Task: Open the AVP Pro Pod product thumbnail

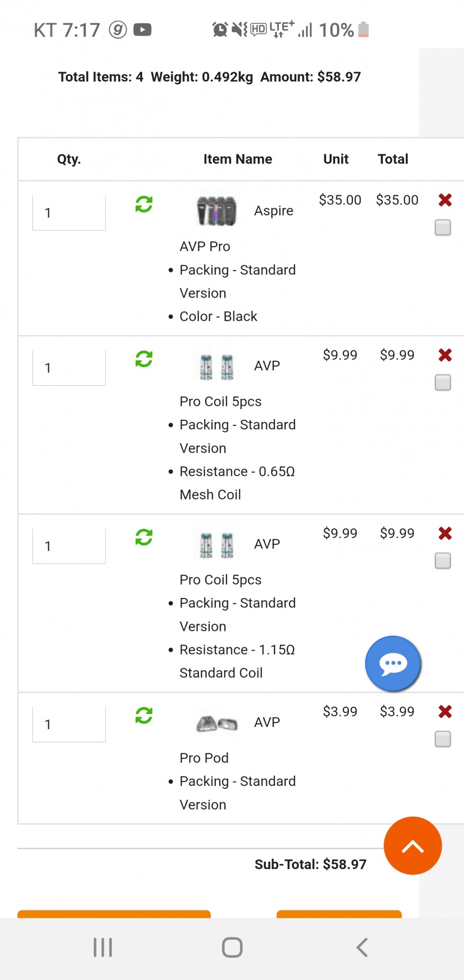Action: (x=217, y=723)
